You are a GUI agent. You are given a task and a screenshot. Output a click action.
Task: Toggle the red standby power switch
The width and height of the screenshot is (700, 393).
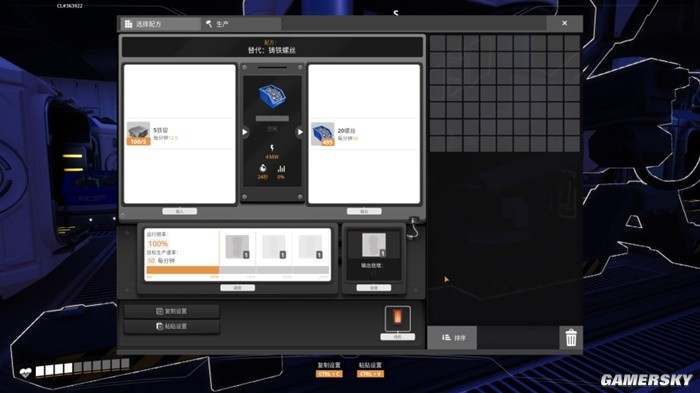point(397,318)
